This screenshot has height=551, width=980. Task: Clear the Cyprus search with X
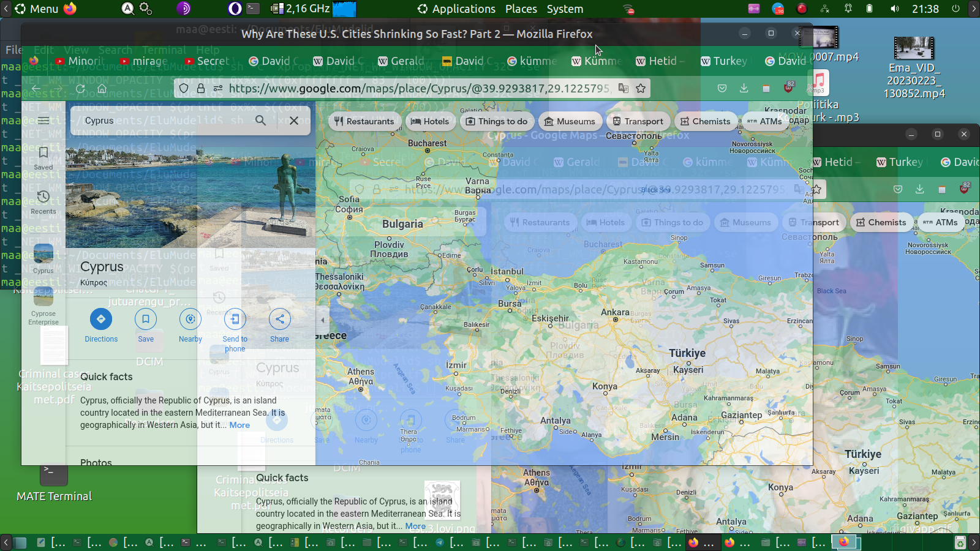(x=294, y=121)
